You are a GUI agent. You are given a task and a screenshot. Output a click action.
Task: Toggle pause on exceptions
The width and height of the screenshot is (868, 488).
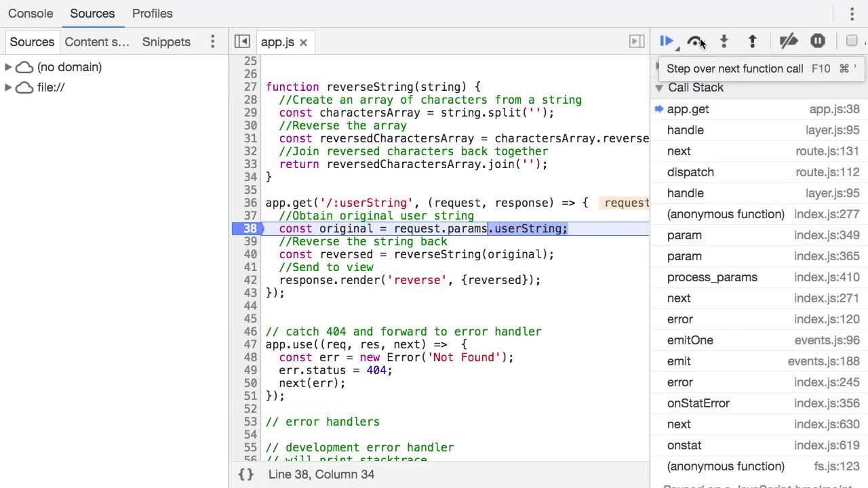(818, 41)
